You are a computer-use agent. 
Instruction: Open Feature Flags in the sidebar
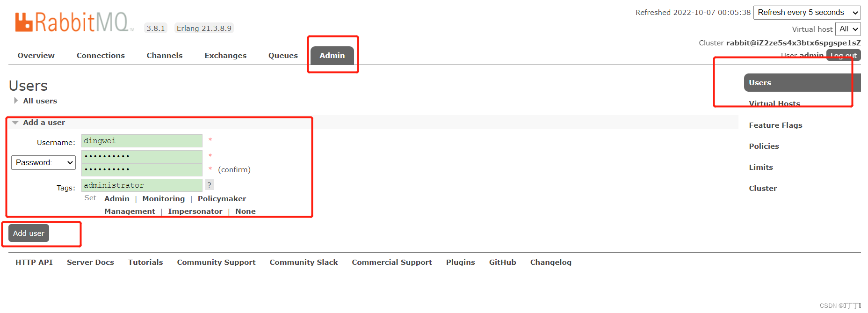(x=775, y=125)
